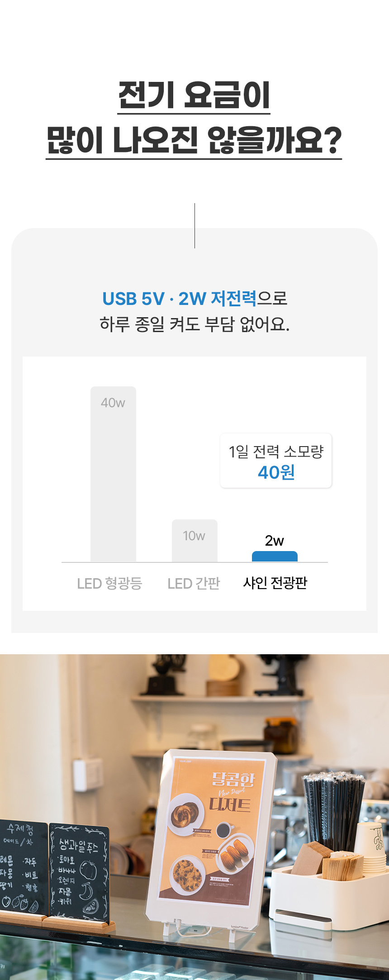Click the 사인 전광판 axis label
This screenshot has width=389, height=980.
(x=275, y=583)
